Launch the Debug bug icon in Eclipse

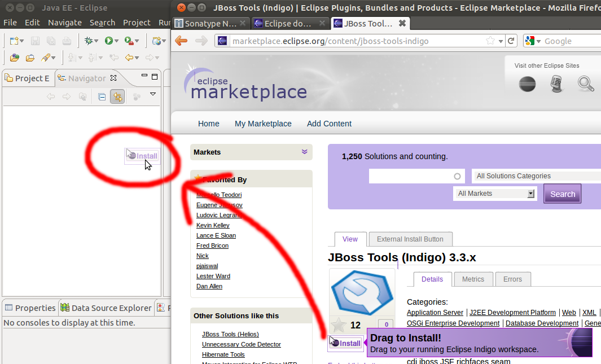pyautogui.click(x=89, y=41)
